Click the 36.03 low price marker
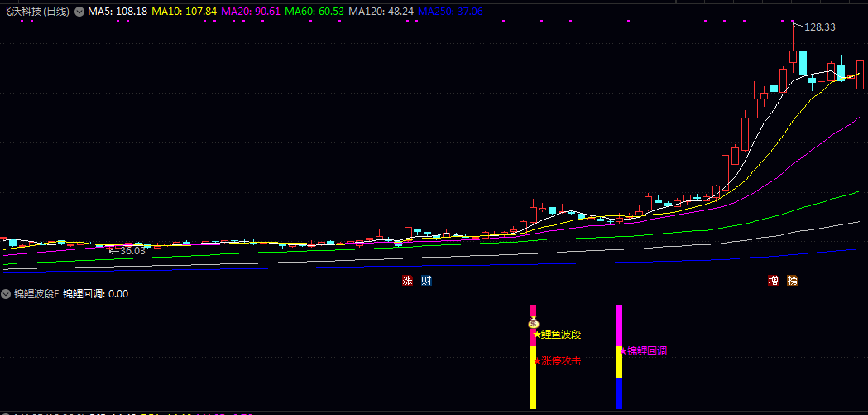This screenshot has width=868, height=415. [x=132, y=251]
